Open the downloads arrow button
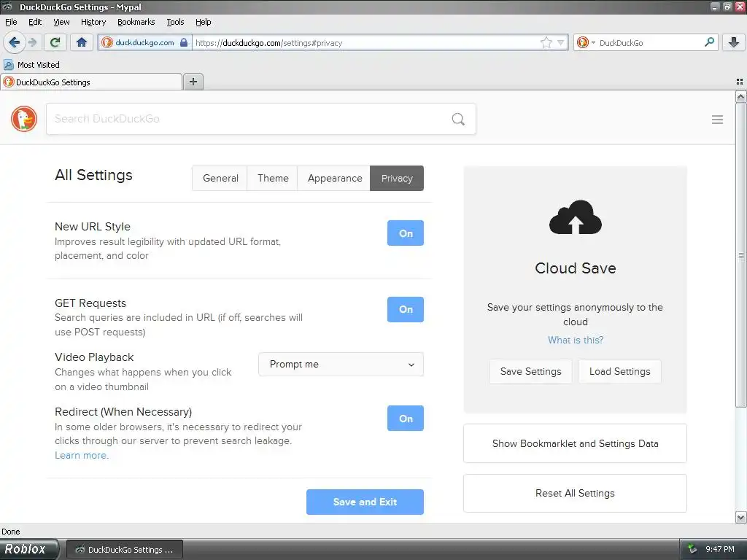This screenshot has width=747, height=560. click(734, 42)
